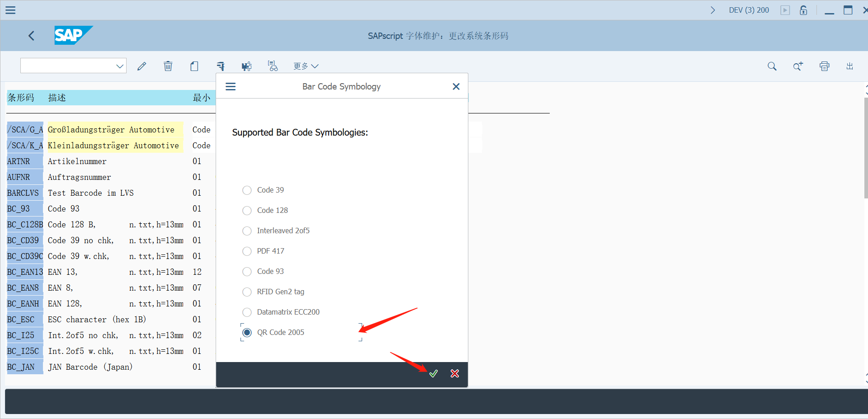The width and height of the screenshot is (868, 419).
Task: Select the BC_EAN8 bar code row
Action: pyautogui.click(x=25, y=288)
